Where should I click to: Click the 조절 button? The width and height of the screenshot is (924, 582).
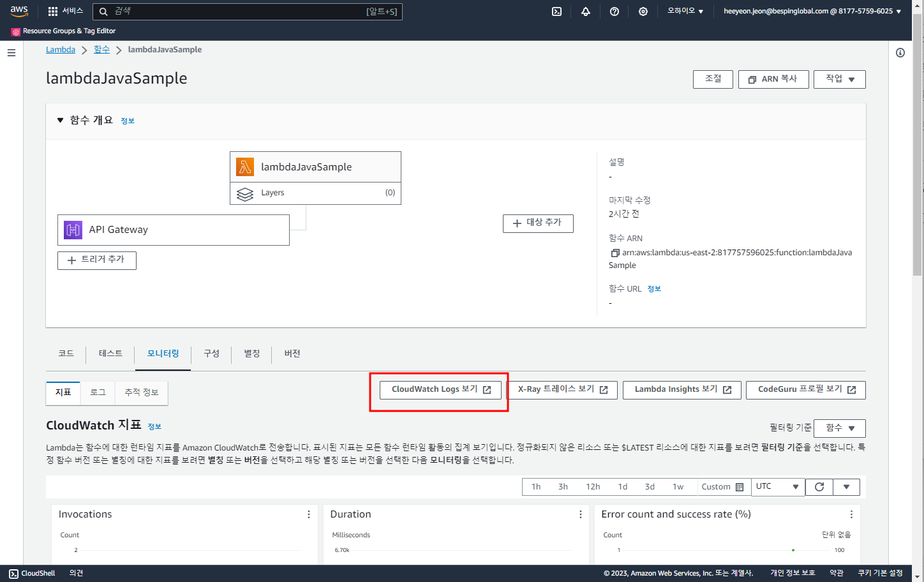click(x=713, y=79)
